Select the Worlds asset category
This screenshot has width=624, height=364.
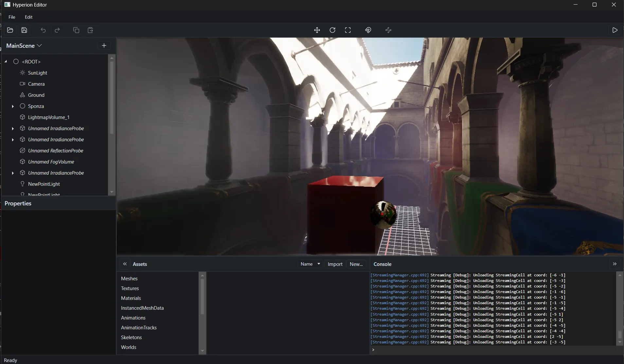point(129,347)
